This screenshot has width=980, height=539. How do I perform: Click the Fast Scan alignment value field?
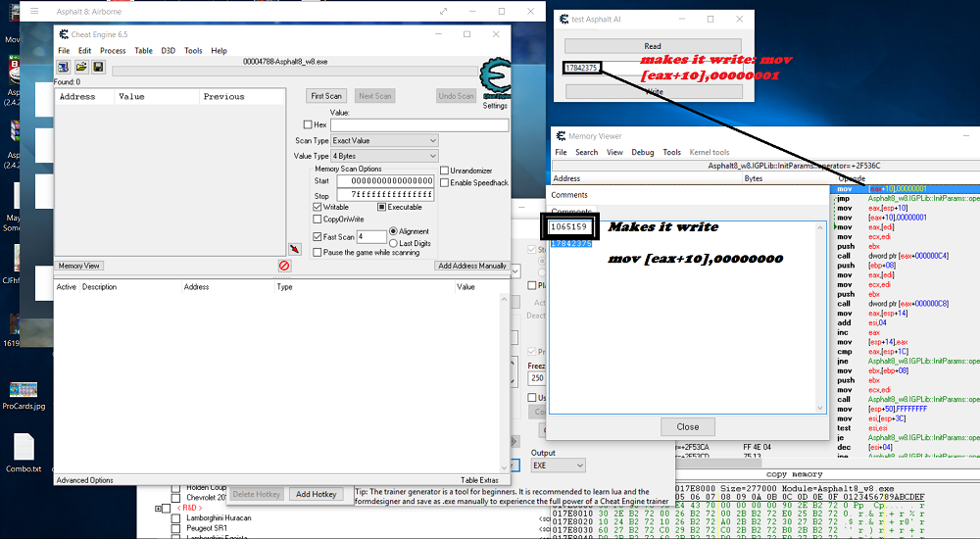coord(371,237)
